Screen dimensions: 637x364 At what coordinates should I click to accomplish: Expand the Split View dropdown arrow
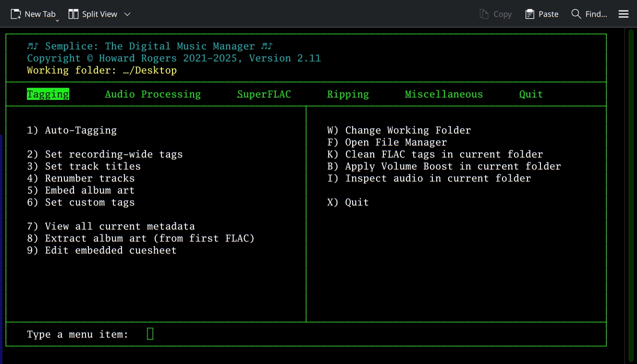(x=127, y=14)
